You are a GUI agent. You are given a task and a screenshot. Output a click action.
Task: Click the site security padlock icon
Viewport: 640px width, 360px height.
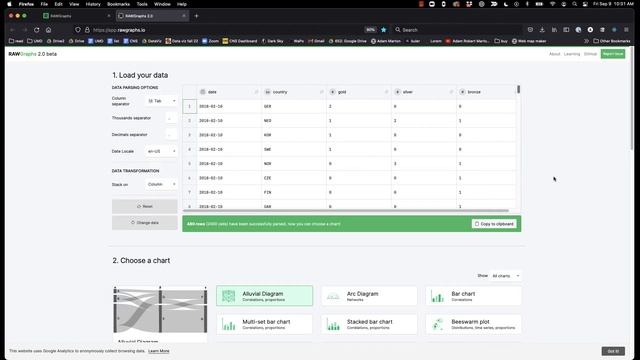(x=87, y=30)
